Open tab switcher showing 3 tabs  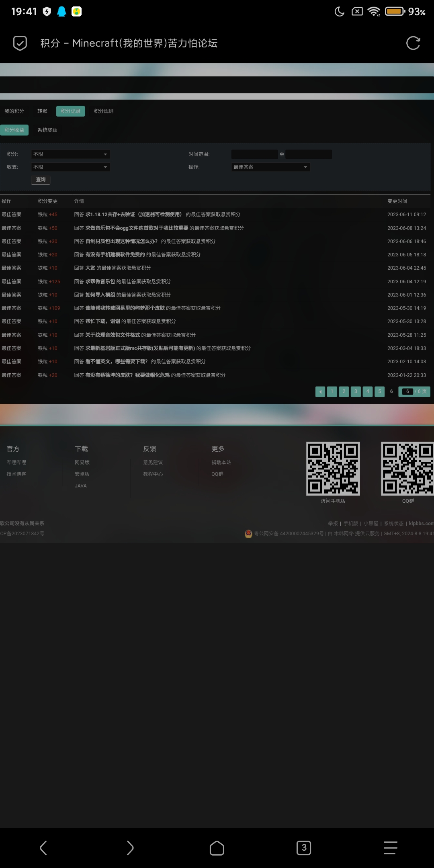304,848
